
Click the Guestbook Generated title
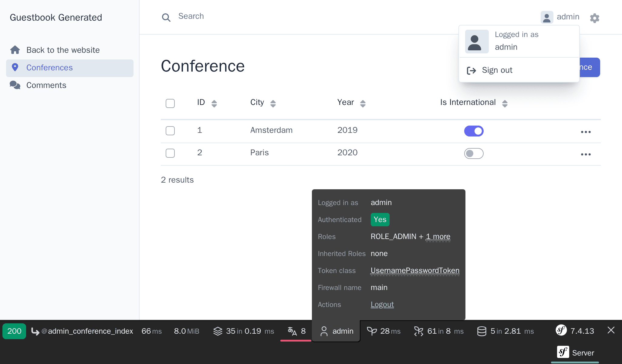(56, 18)
